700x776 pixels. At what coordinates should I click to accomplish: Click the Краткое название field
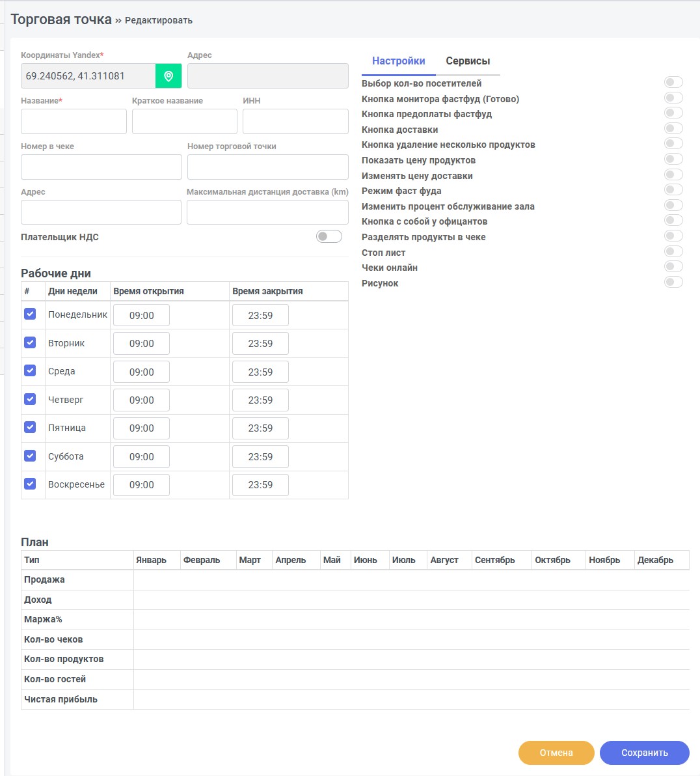tap(185, 121)
